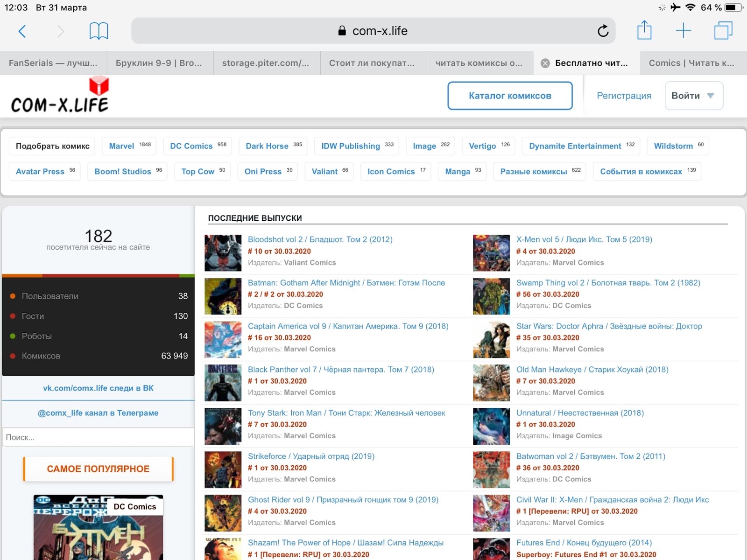747x560 pixels.
Task: Reload the page with refresh icon
Action: click(603, 31)
